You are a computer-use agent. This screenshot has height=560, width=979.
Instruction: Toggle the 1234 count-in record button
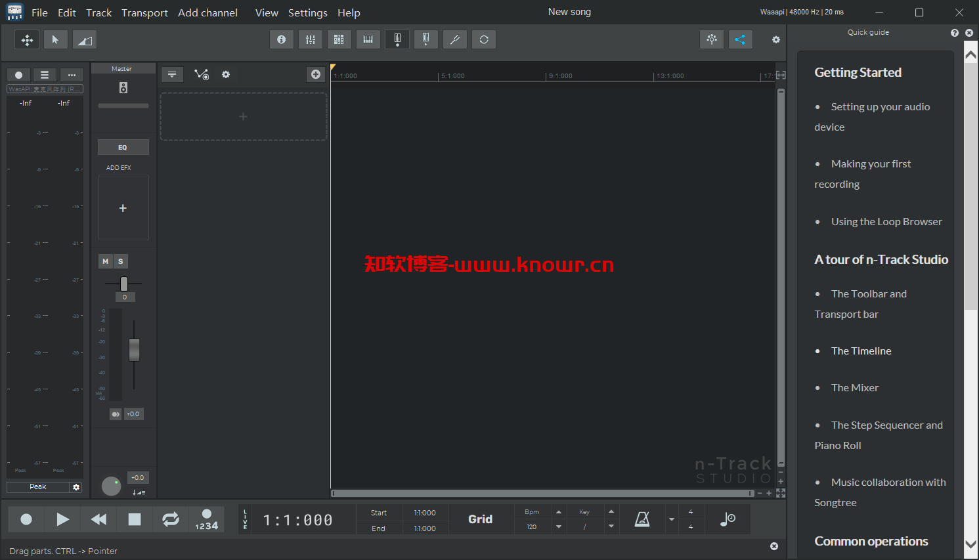coord(206,519)
